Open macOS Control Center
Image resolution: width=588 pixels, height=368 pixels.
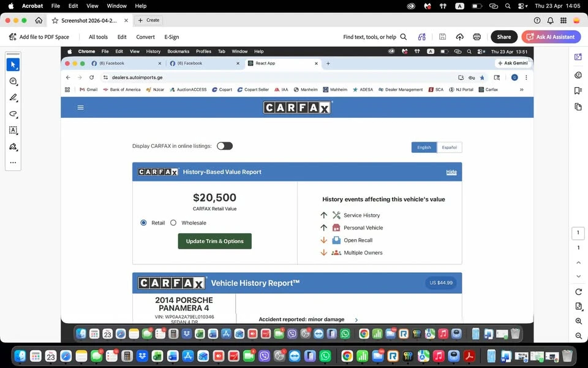522,6
